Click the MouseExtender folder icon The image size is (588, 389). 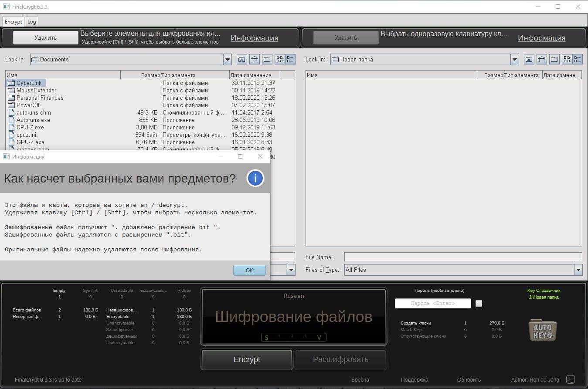click(11, 90)
